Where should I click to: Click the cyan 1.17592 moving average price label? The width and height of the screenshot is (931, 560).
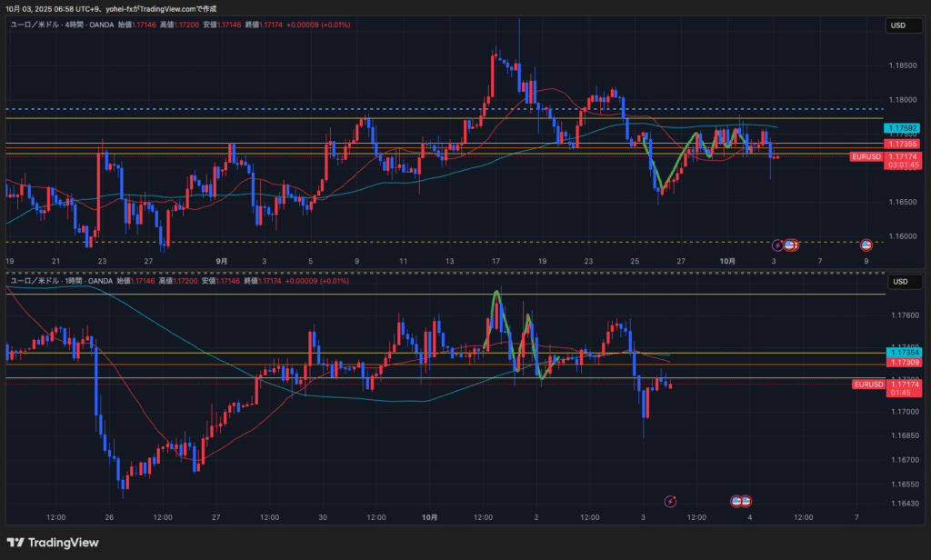coord(904,128)
